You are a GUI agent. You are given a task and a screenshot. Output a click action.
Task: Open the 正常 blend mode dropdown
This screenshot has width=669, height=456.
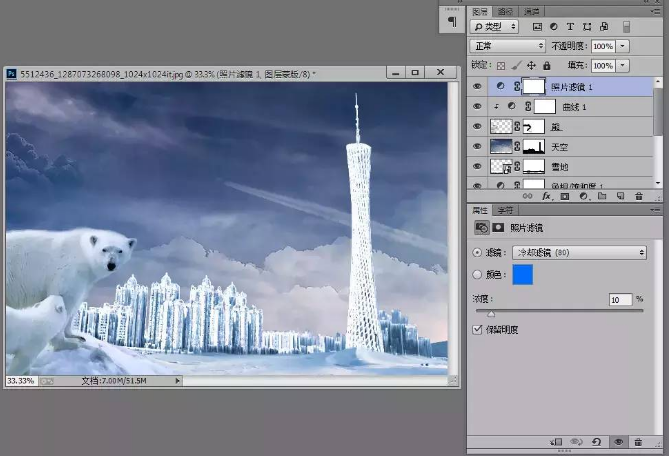tap(507, 46)
